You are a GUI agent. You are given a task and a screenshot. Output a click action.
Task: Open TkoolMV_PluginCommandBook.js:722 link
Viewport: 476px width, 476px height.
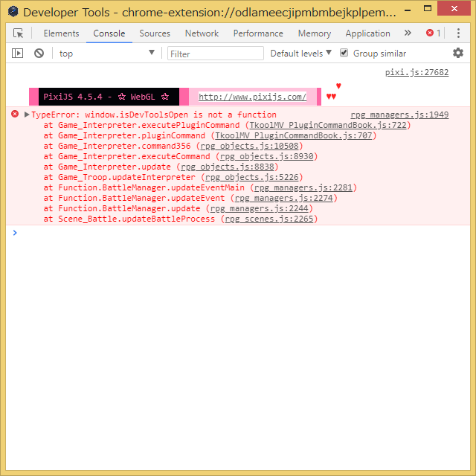pos(328,125)
